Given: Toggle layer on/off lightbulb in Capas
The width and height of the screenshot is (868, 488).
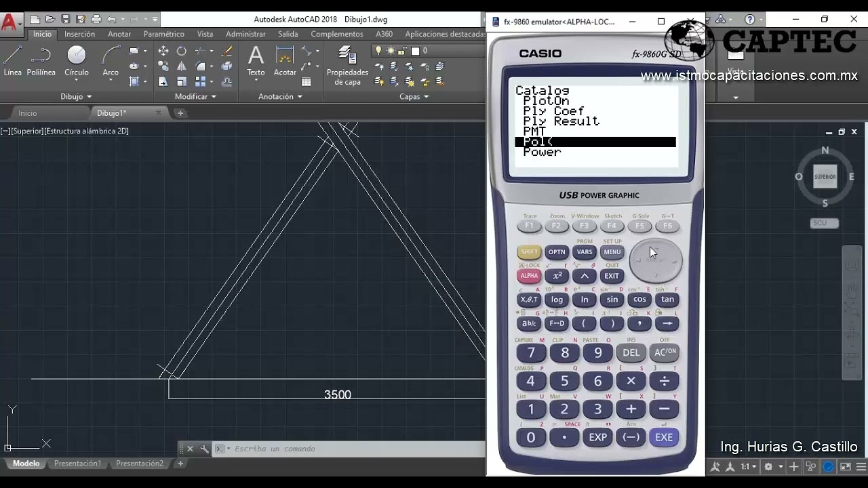Looking at the screenshot, I should coord(378,51).
